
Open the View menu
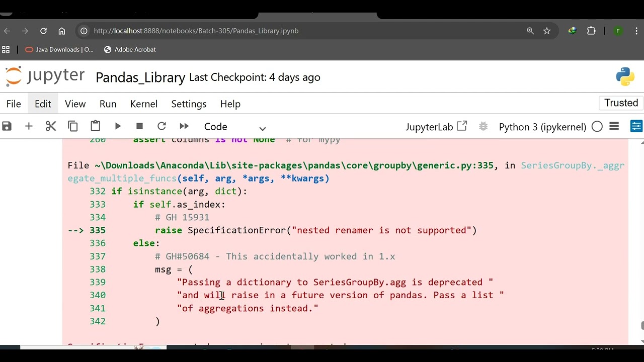coord(75,104)
